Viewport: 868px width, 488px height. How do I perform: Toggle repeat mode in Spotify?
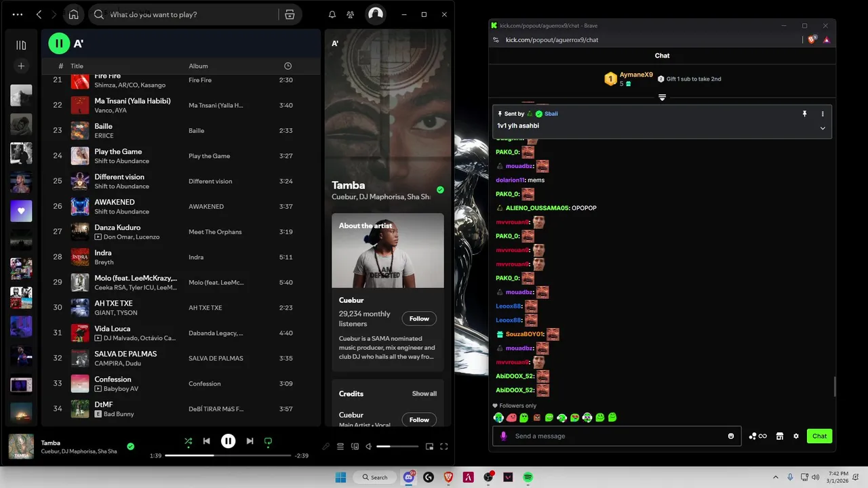click(x=269, y=441)
